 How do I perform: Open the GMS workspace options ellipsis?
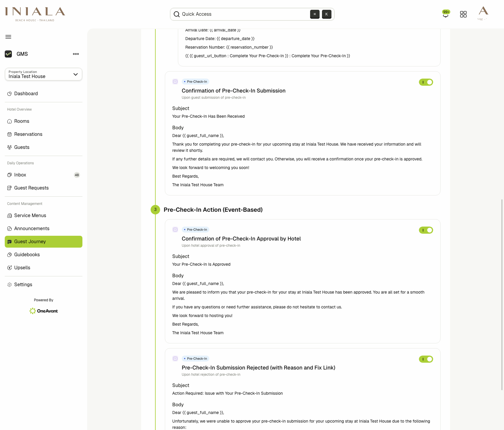tap(76, 54)
